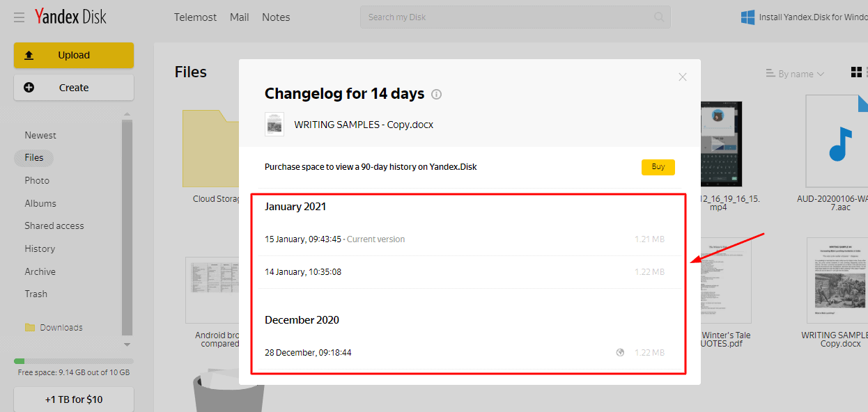The image size is (868, 412).
Task: Click the info icon next to Changelog title
Action: click(x=437, y=95)
